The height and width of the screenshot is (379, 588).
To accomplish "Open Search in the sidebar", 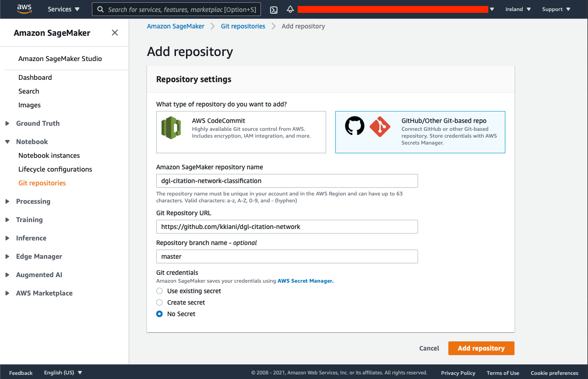I will (28, 91).
